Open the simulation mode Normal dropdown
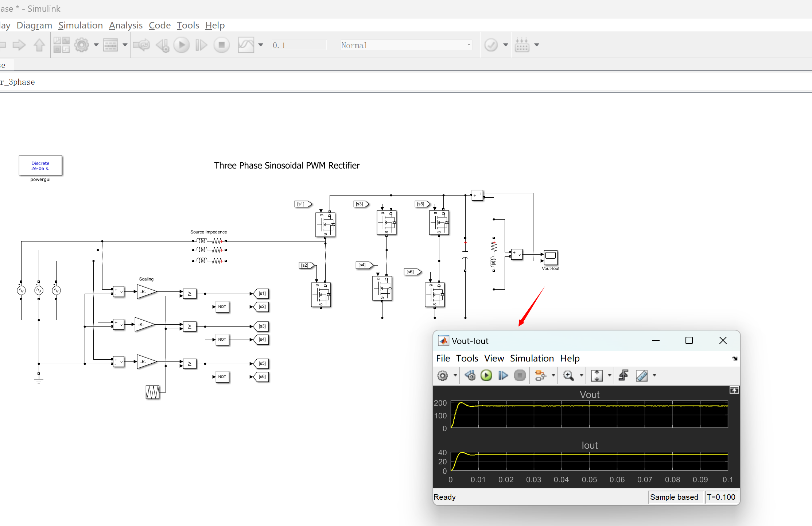Image resolution: width=812 pixels, height=526 pixels. pyautogui.click(x=406, y=45)
